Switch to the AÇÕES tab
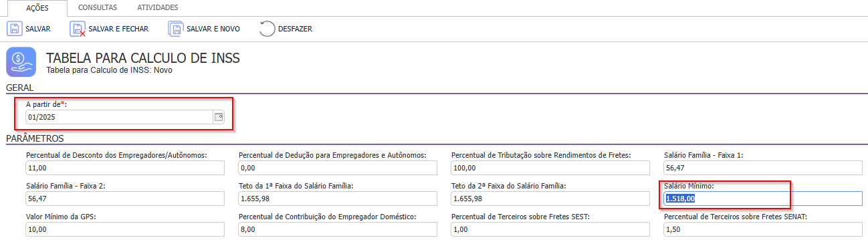Screen dimensions: 868x242 [x=37, y=8]
